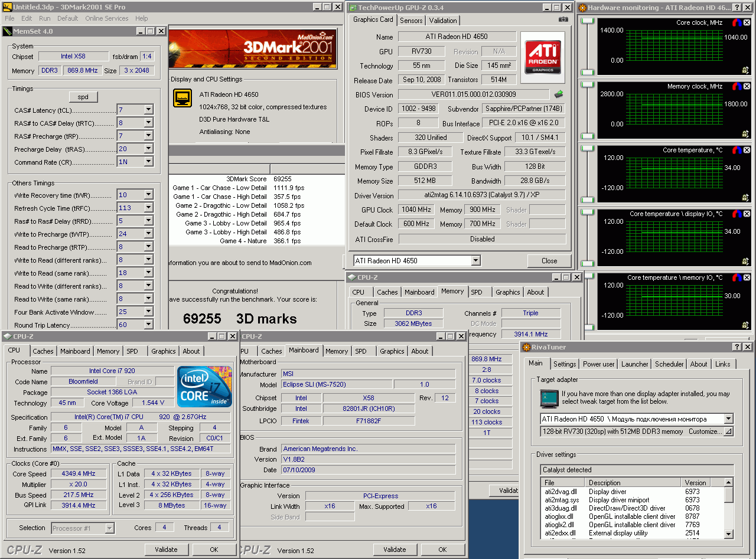Click the MemSet 4.0 title bar icon
756x559 pixels.
pyautogui.click(x=6, y=31)
